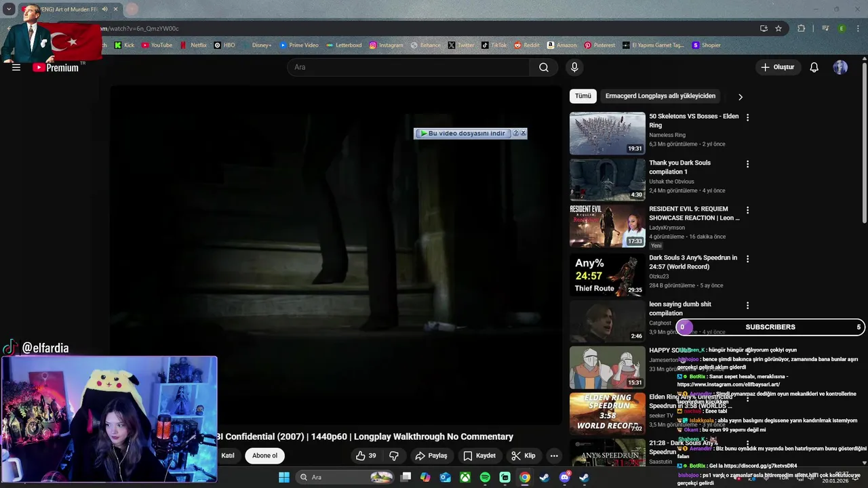This screenshot has height=488, width=868.
Task: Open Resident Evil 9 Requiem reaction thumbnail
Action: click(x=608, y=226)
